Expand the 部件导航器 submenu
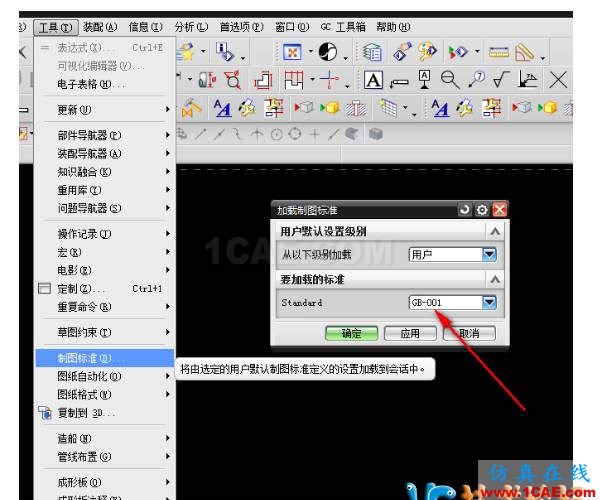Screen dimensions: 600x500 pos(104,135)
